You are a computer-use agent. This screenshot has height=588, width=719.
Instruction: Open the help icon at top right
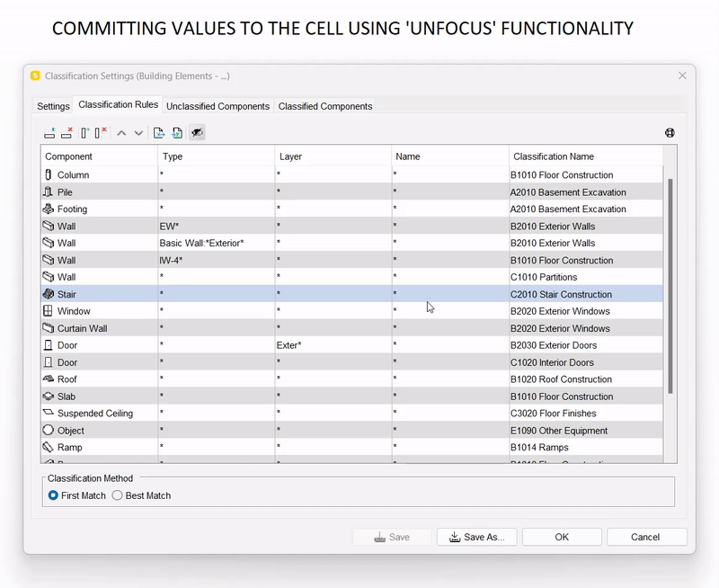(x=670, y=133)
